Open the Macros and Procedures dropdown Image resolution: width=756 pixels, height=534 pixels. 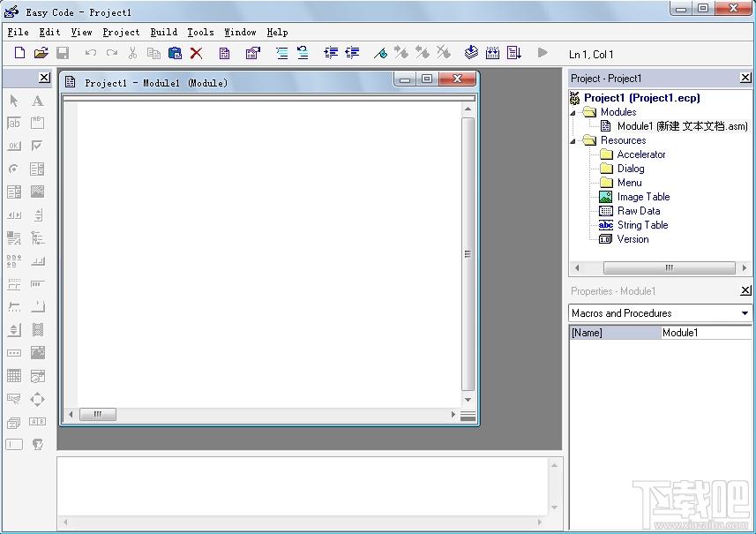tap(745, 313)
